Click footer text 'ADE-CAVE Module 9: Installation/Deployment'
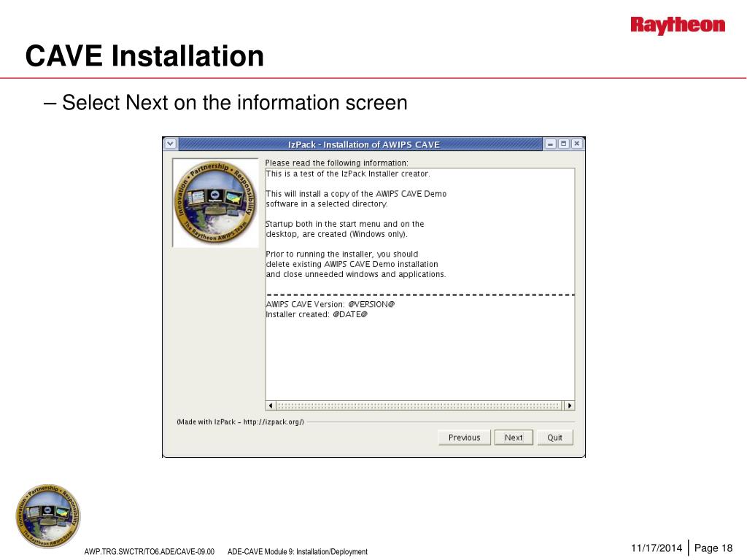The image size is (747, 560). tap(298, 551)
